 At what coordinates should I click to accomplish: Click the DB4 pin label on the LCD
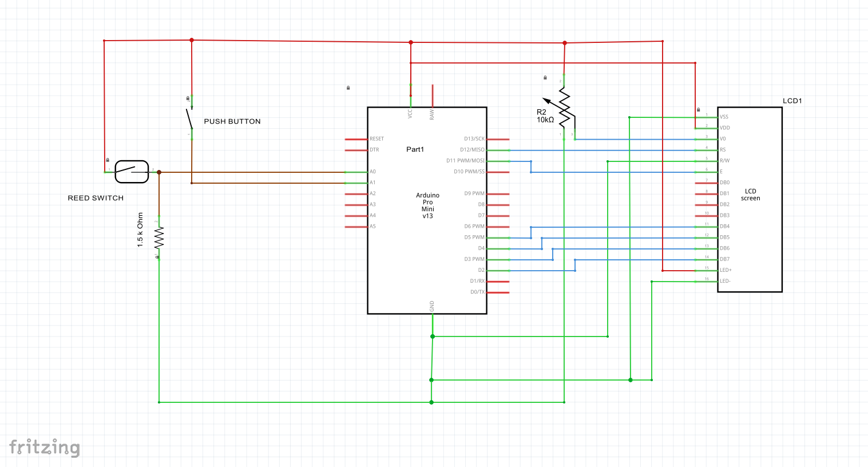(x=724, y=227)
